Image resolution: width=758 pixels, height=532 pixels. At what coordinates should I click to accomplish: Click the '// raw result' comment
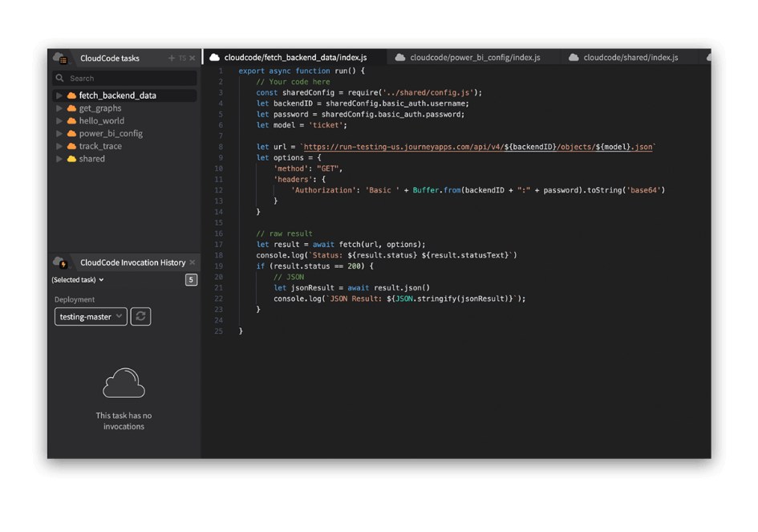click(x=284, y=234)
